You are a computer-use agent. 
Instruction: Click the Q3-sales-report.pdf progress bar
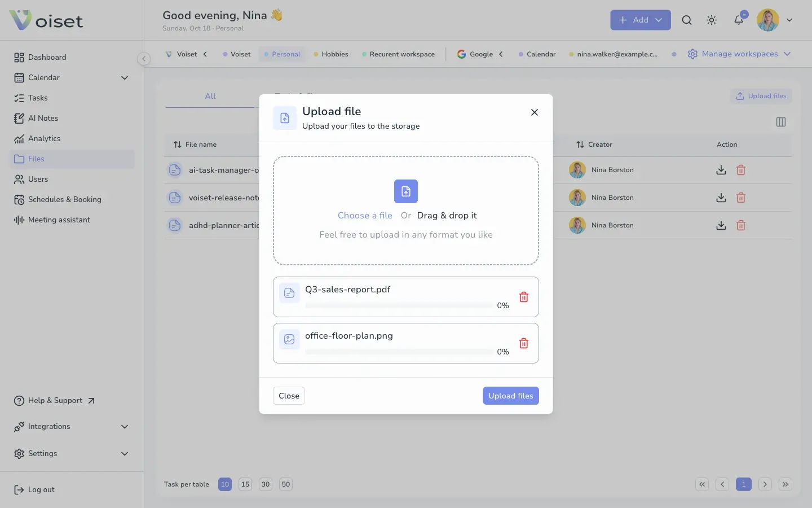click(399, 305)
